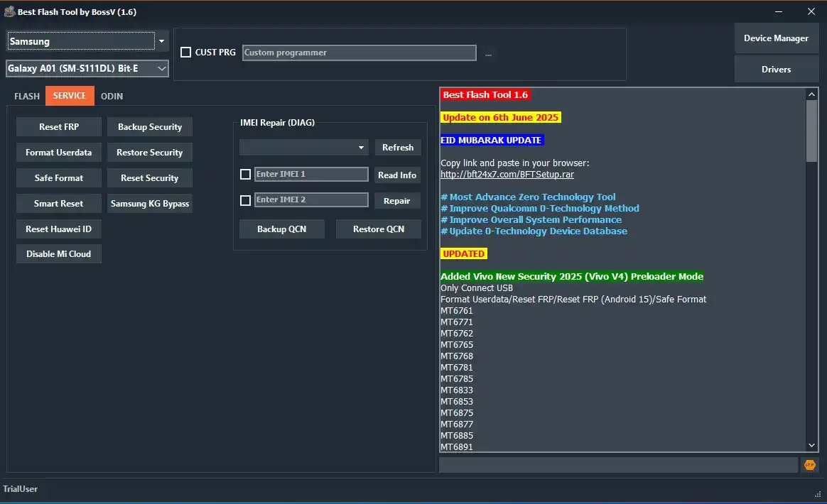Click the Read Info button
Viewport: 827px width, 504px height.
coord(397,175)
